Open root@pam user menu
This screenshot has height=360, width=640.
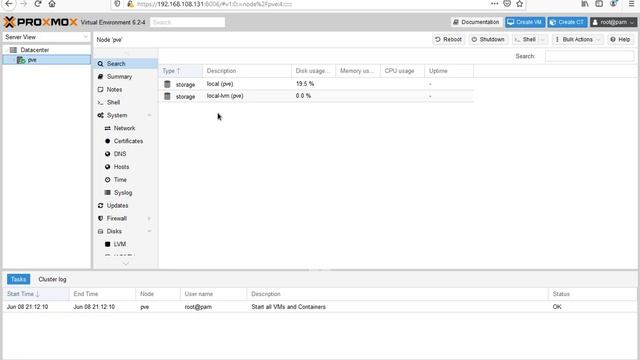point(613,22)
